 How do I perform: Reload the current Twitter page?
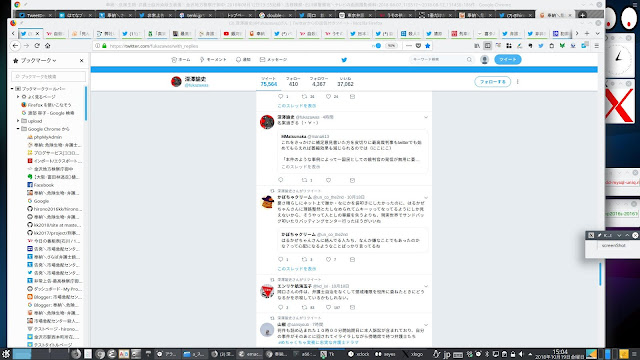point(37,46)
